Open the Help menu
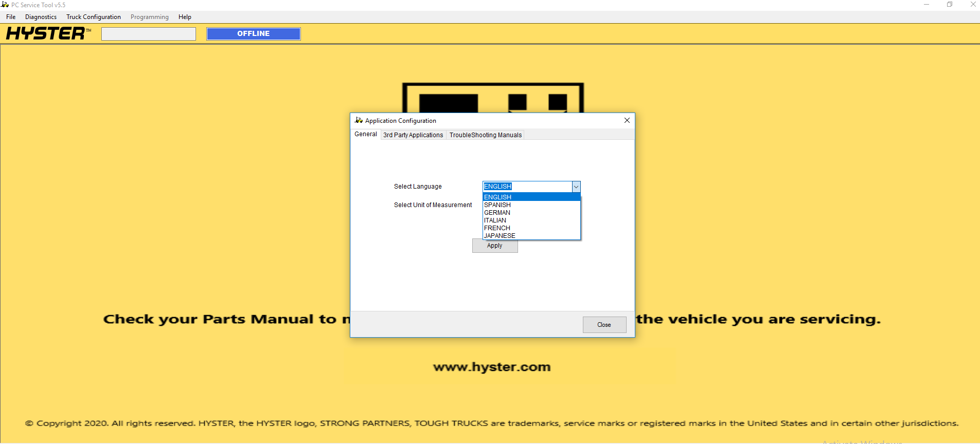 pos(185,17)
